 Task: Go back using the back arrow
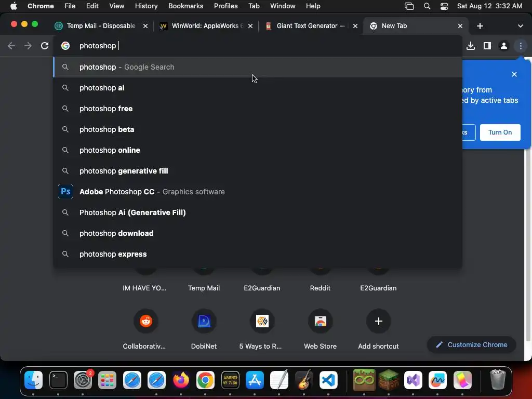pos(11,46)
